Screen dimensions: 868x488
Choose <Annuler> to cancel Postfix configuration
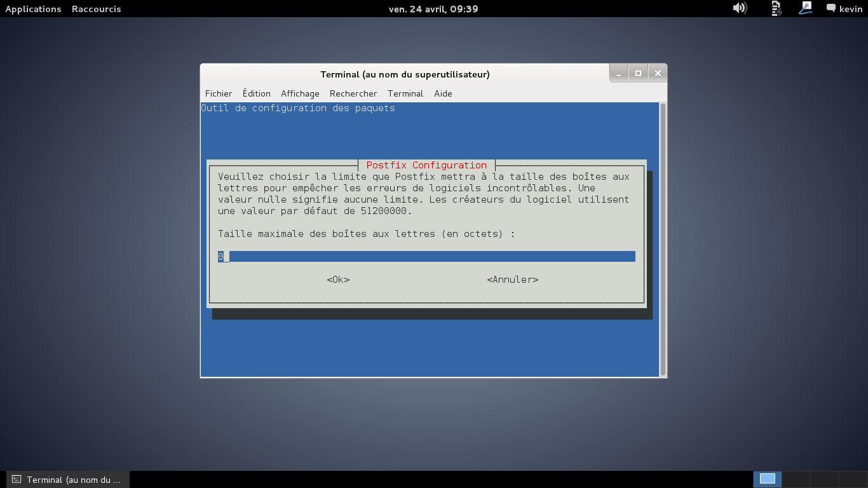pos(513,280)
